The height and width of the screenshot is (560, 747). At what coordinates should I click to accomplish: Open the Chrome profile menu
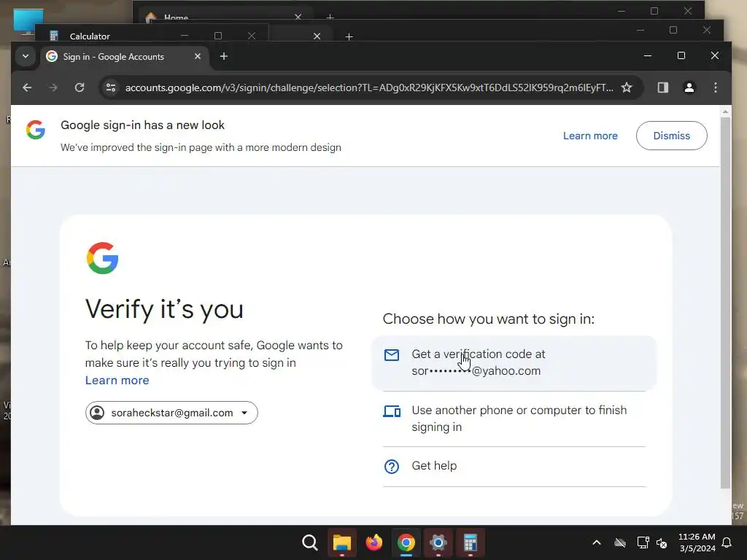click(689, 87)
